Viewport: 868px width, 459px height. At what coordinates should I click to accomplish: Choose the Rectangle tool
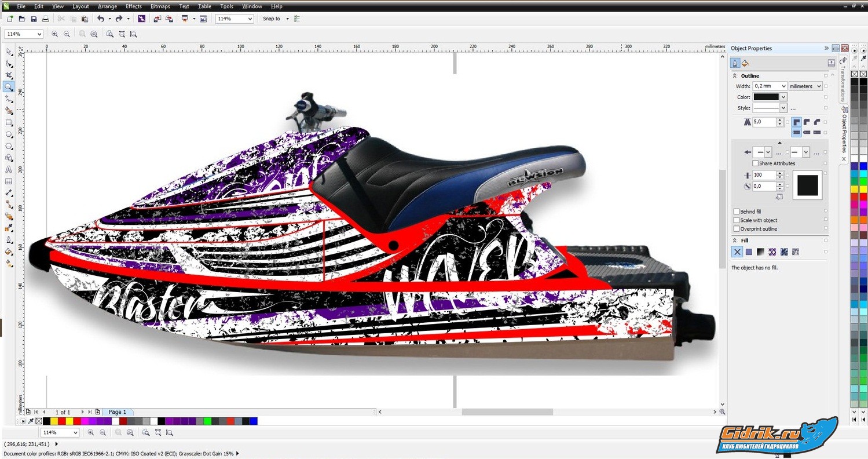[9, 123]
